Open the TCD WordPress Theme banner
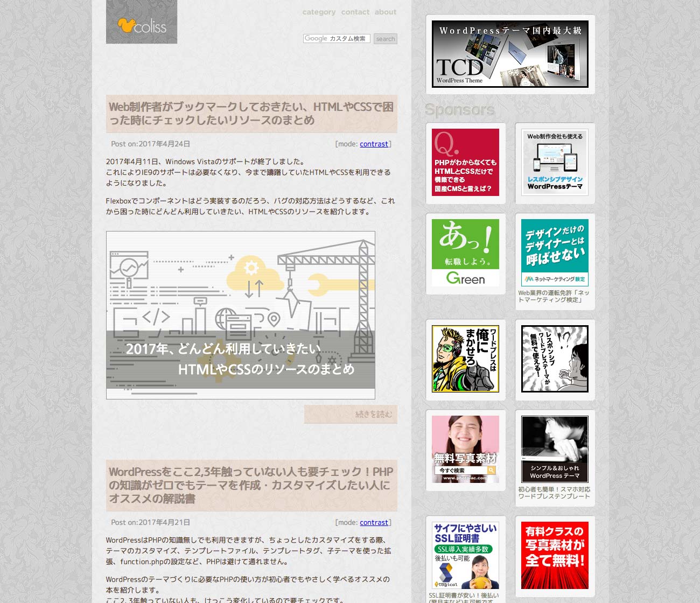 (510, 54)
